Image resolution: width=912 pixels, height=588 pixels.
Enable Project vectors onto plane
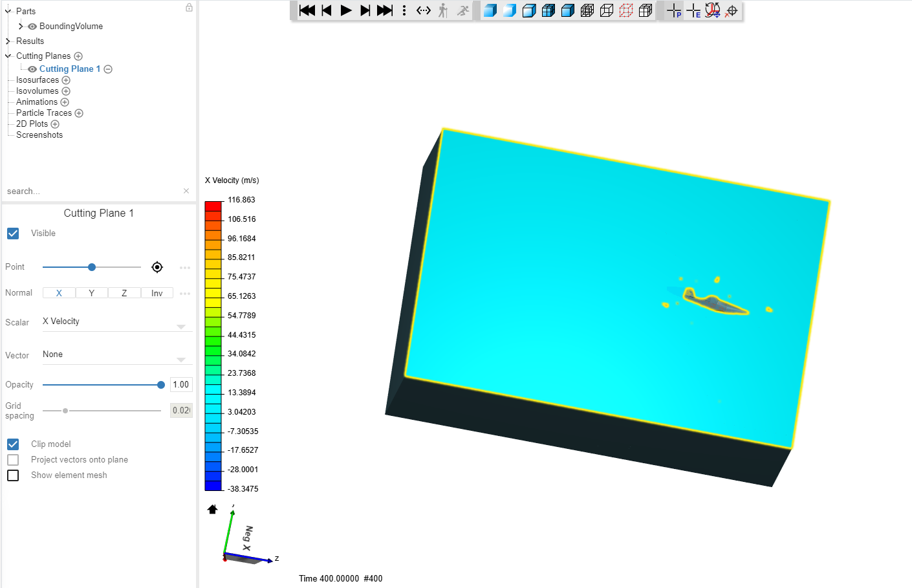point(13,460)
